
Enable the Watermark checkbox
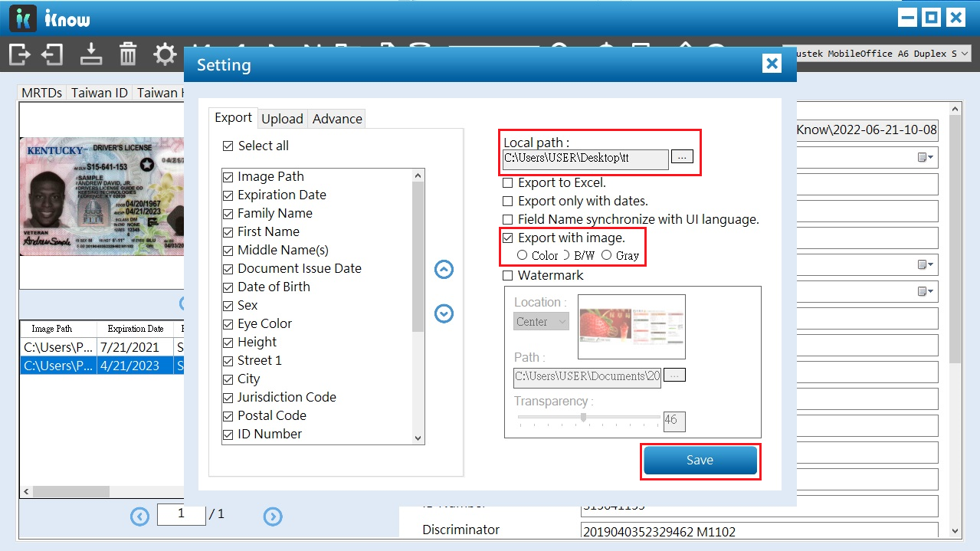point(507,275)
